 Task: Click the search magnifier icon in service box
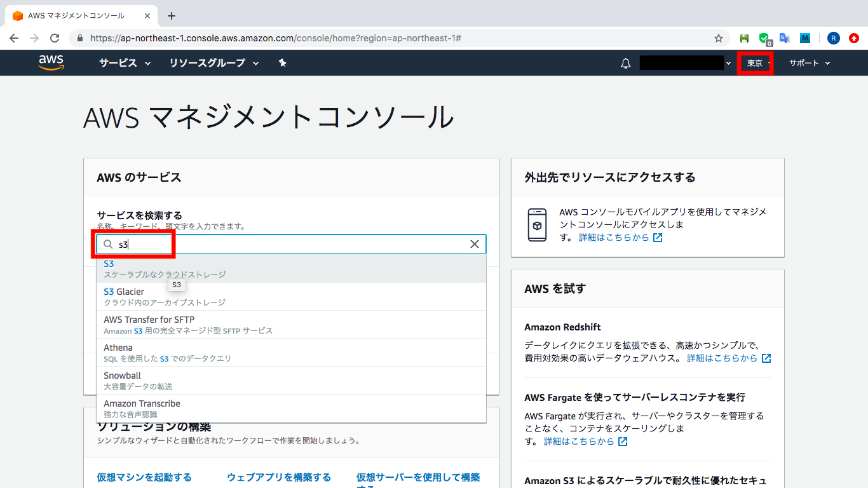pos(109,244)
